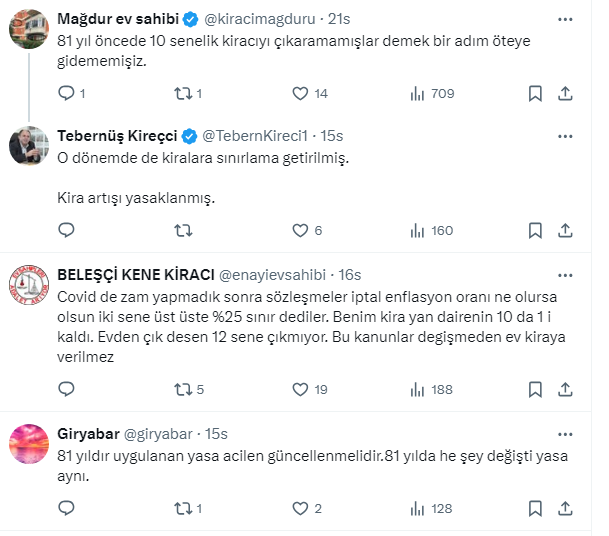
Task: Share Mağdur ev sahibi's tweet
Action: point(565,93)
